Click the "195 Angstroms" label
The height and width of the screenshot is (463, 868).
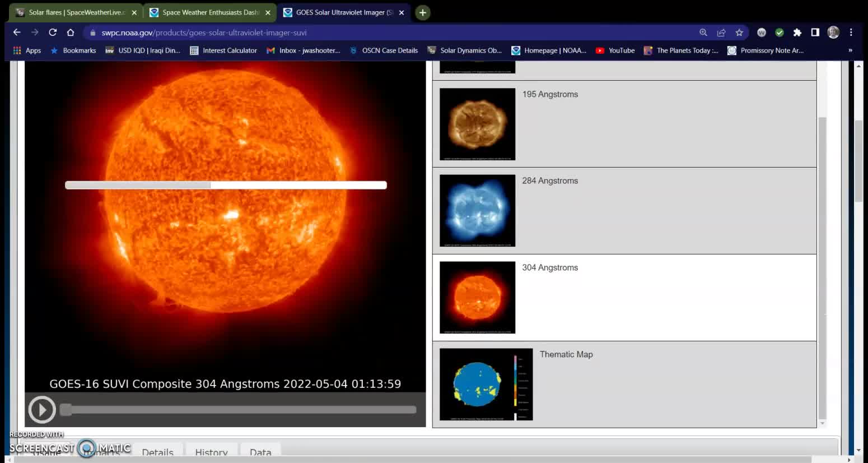[550, 94]
